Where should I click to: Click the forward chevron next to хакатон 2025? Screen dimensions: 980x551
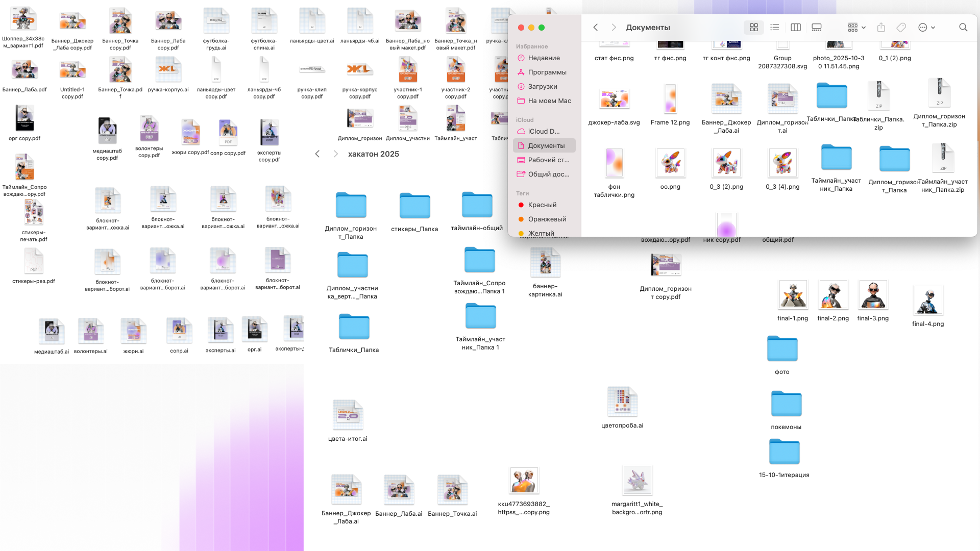[x=335, y=154]
